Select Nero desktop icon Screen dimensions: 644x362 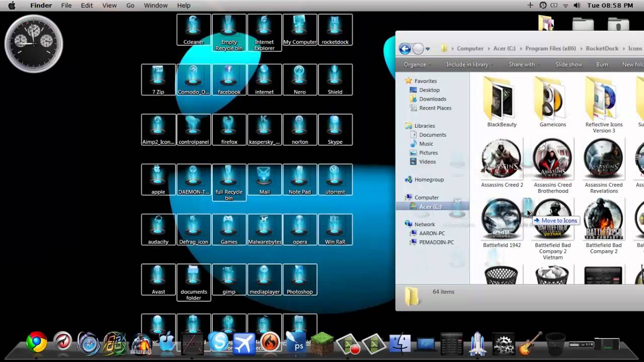point(300,79)
